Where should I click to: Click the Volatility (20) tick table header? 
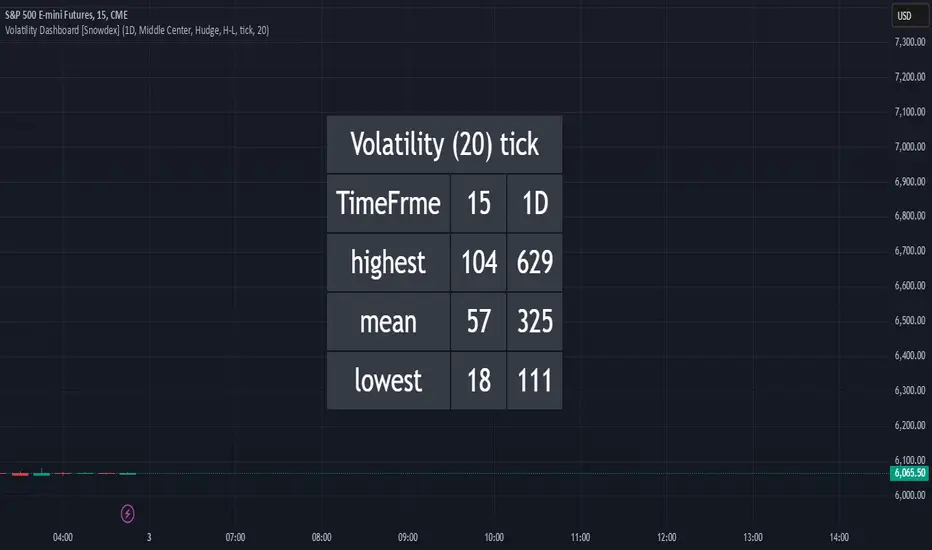point(444,144)
